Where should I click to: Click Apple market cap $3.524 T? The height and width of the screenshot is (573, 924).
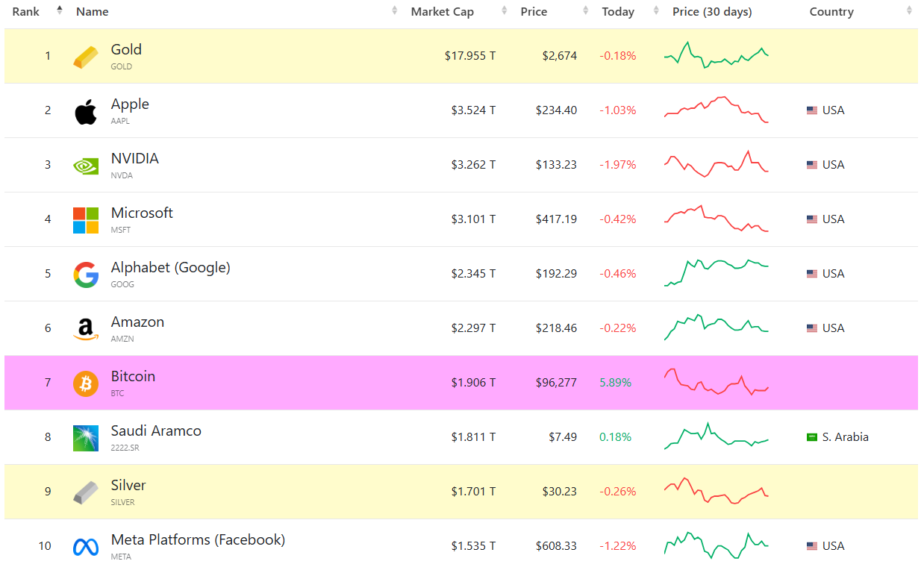coord(473,110)
